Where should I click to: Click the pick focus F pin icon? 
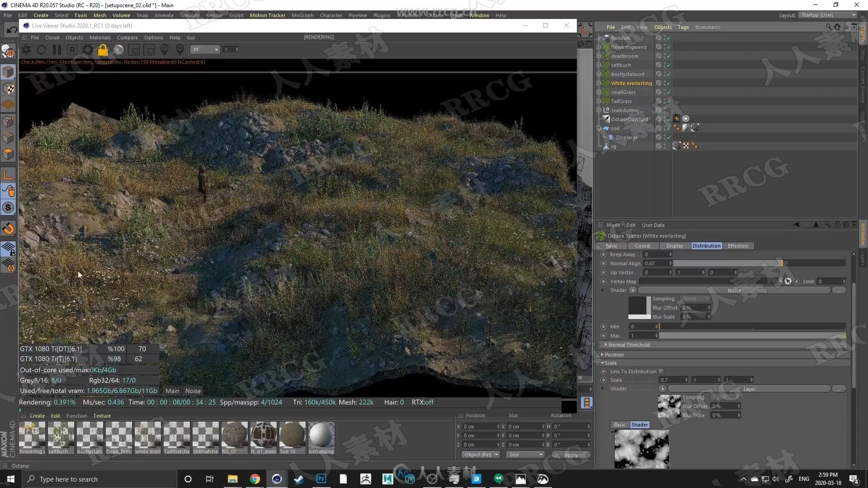[x=165, y=49]
